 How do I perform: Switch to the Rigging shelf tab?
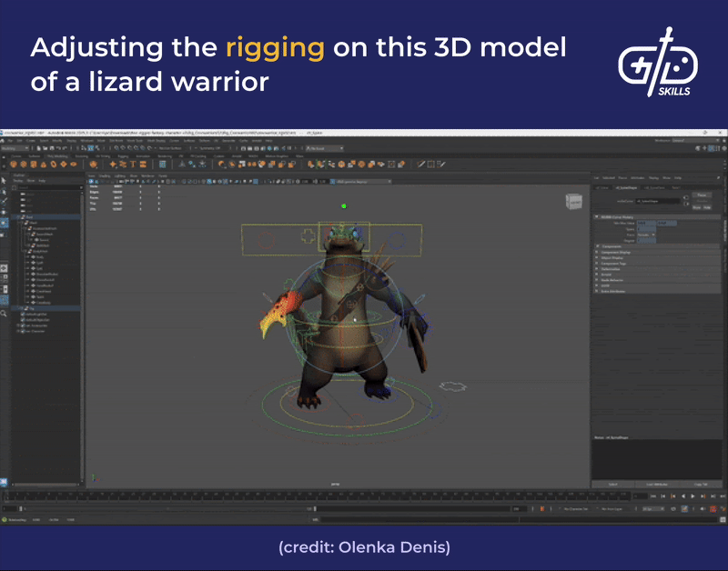click(123, 156)
